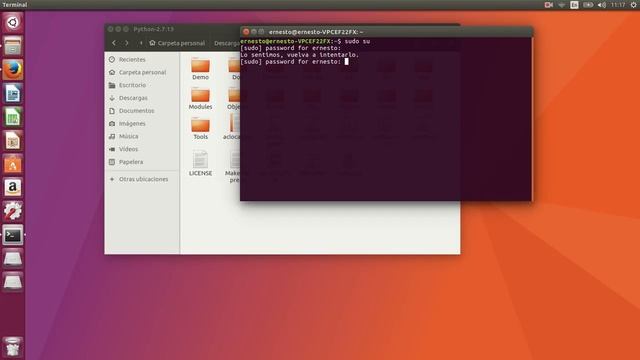Open System Settings from the dock
The width and height of the screenshot is (640, 360).
pyautogui.click(x=13, y=211)
